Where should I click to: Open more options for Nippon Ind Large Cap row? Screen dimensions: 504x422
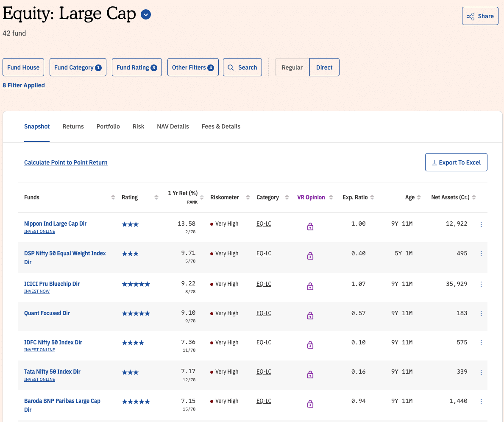pyautogui.click(x=481, y=224)
